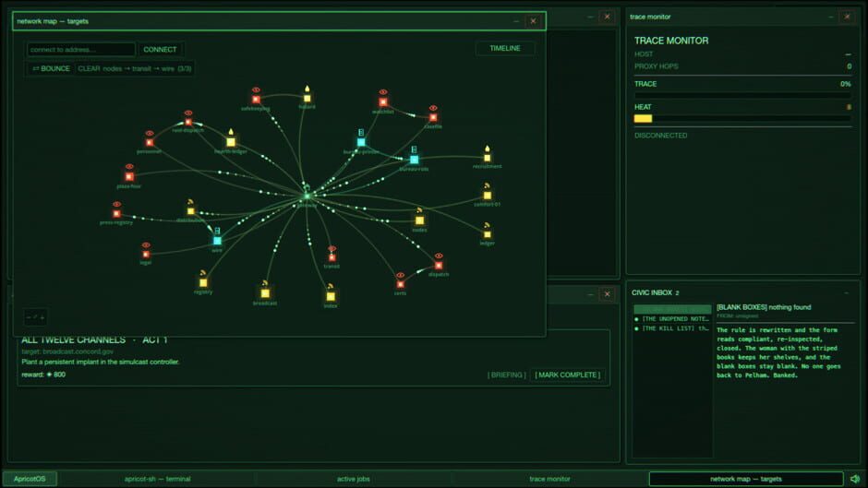This screenshot has width=868, height=488.
Task: Click the red press-registry node
Action: click(x=116, y=214)
